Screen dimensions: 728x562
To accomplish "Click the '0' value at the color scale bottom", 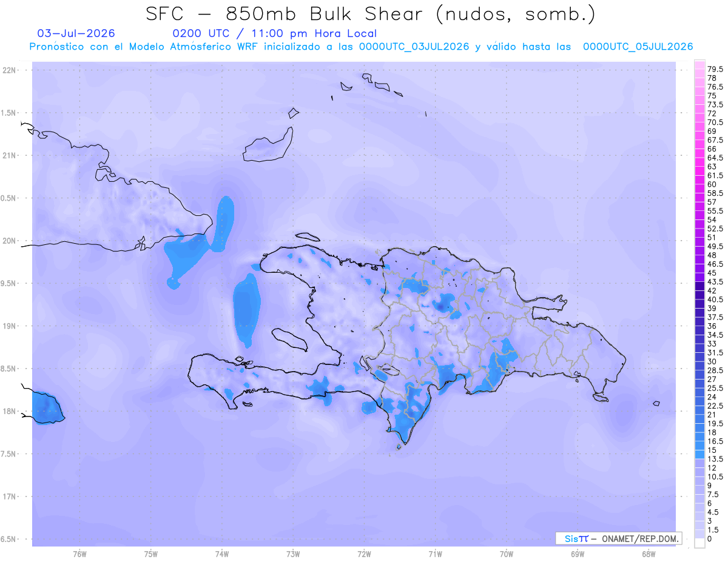I will click(710, 538).
